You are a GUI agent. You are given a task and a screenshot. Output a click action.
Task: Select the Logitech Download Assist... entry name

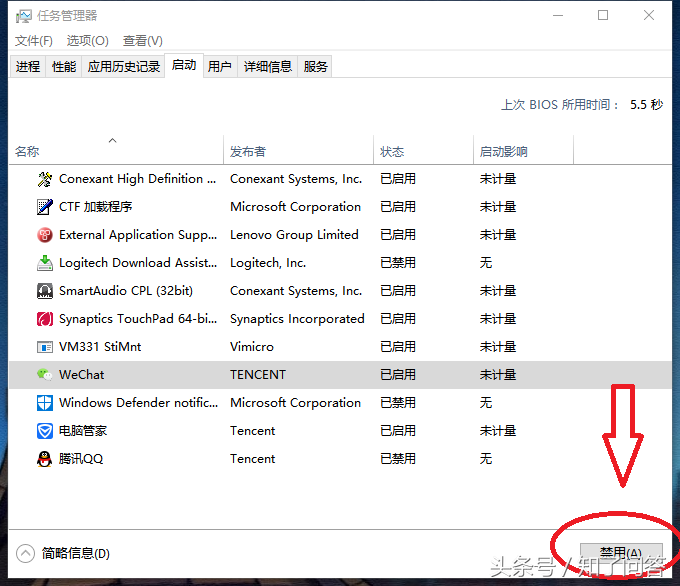pos(138,263)
